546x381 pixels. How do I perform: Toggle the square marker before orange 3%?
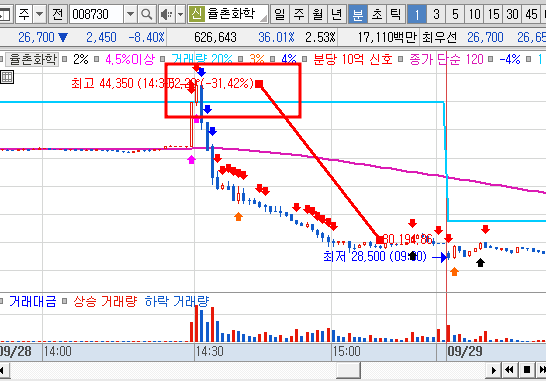[241, 59]
